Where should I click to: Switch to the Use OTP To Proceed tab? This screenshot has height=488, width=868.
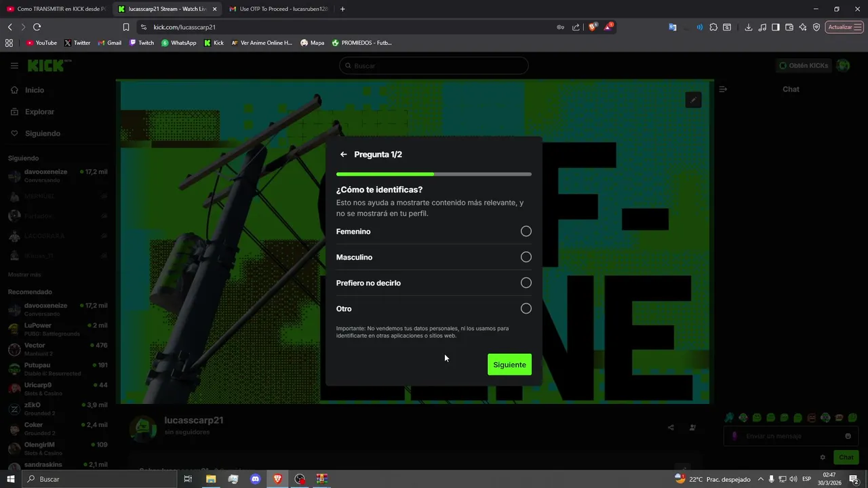click(x=278, y=9)
